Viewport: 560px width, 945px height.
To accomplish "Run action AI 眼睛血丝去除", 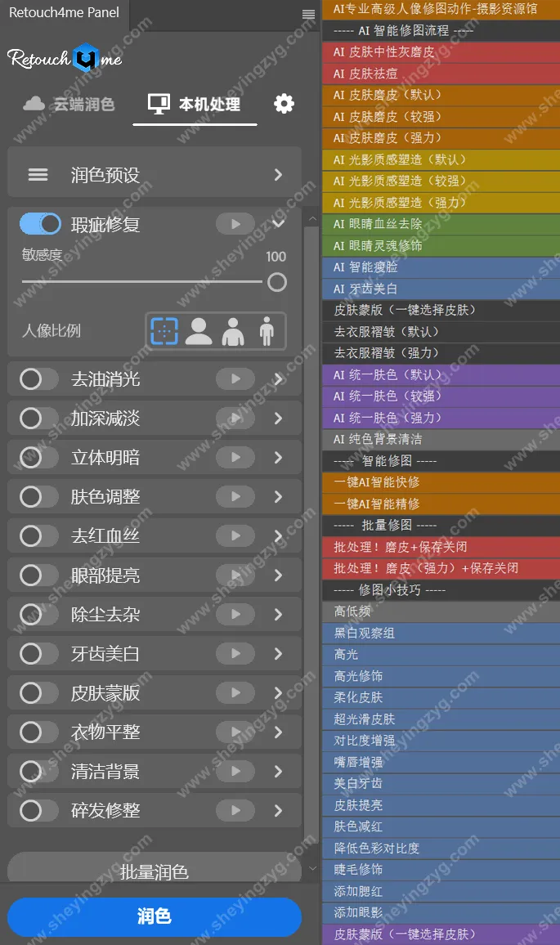I will 441,224.
